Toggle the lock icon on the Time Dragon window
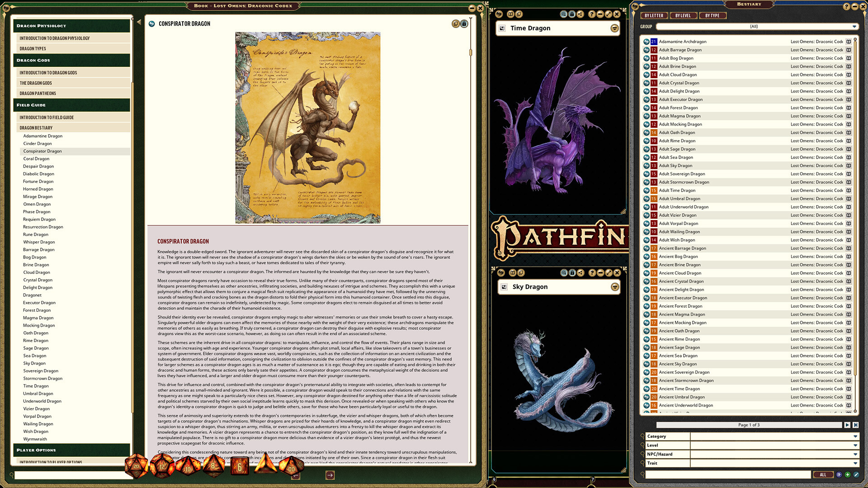Screen dimensions: 868x488 (x=572, y=14)
